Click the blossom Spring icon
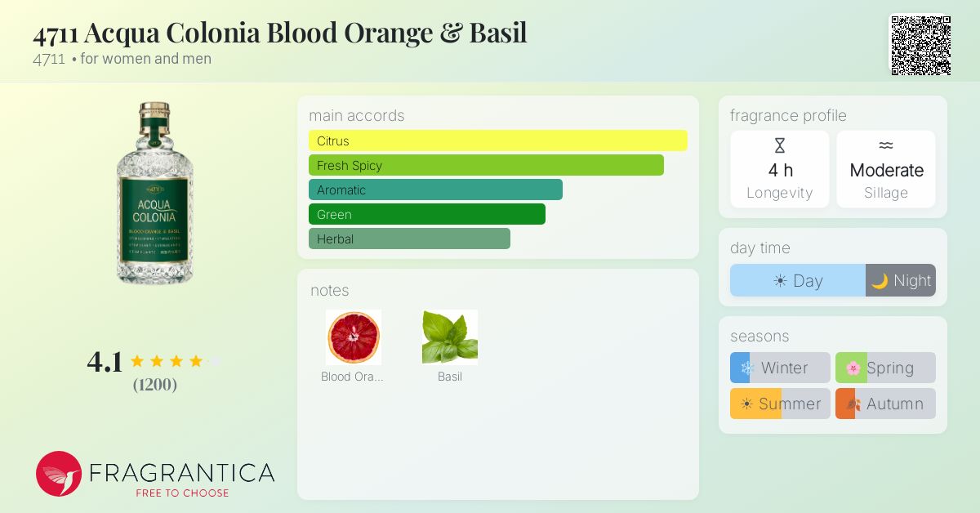980x513 pixels. pyautogui.click(x=853, y=368)
